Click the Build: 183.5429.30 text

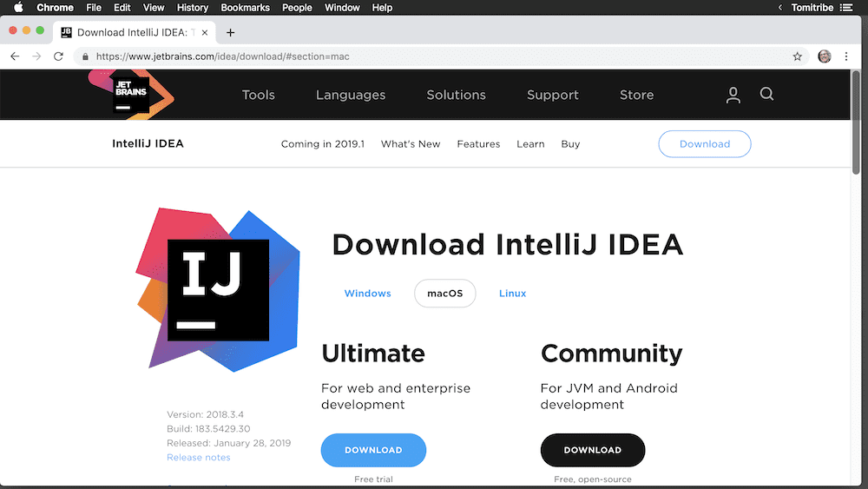[x=208, y=429]
